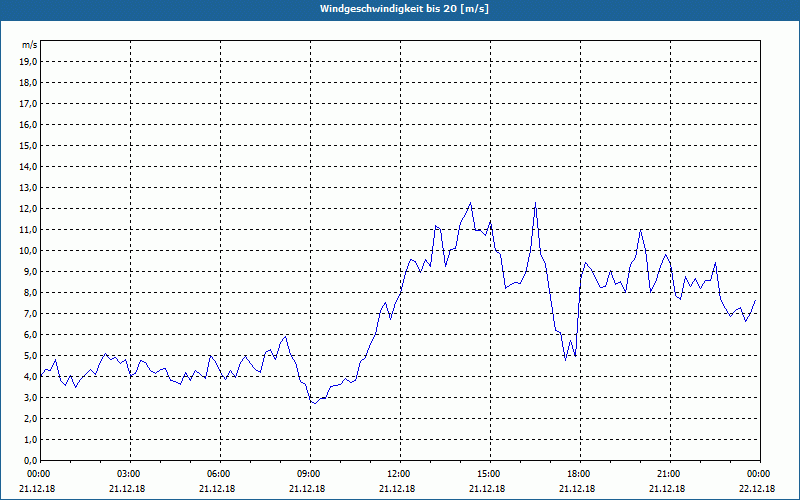Image resolution: width=800 pixels, height=500 pixels.
Task: Pick the "21.12.18" date under 21:00
Action: [667, 489]
